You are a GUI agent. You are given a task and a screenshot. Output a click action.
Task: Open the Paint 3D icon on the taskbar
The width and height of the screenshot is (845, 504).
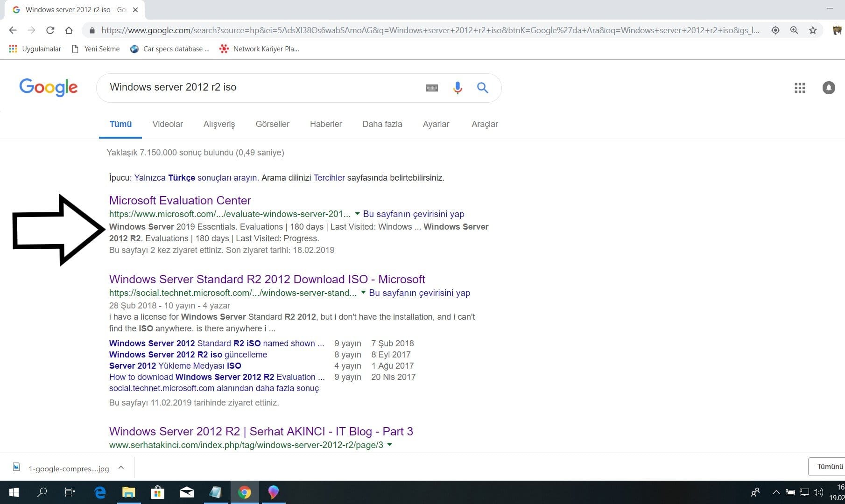coord(274,492)
